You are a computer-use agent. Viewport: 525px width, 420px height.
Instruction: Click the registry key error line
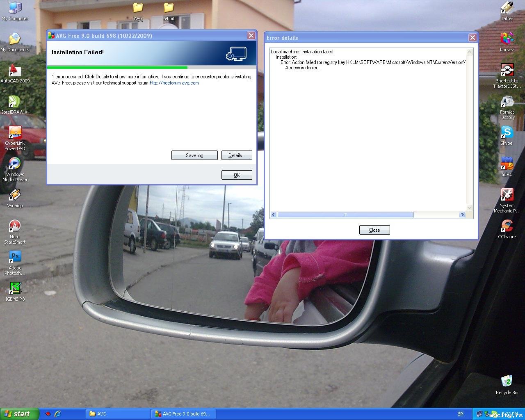coord(373,62)
